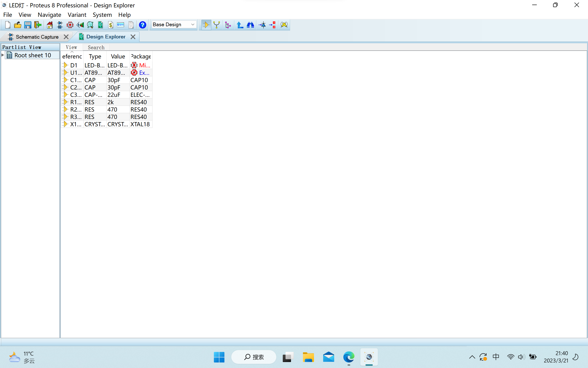Viewport: 588px width, 368px height.
Task: Close project using the door icon
Action: click(38, 25)
